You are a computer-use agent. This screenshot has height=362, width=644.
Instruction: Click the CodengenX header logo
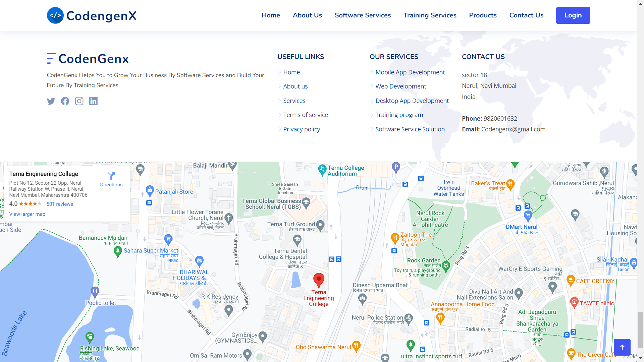92,15
